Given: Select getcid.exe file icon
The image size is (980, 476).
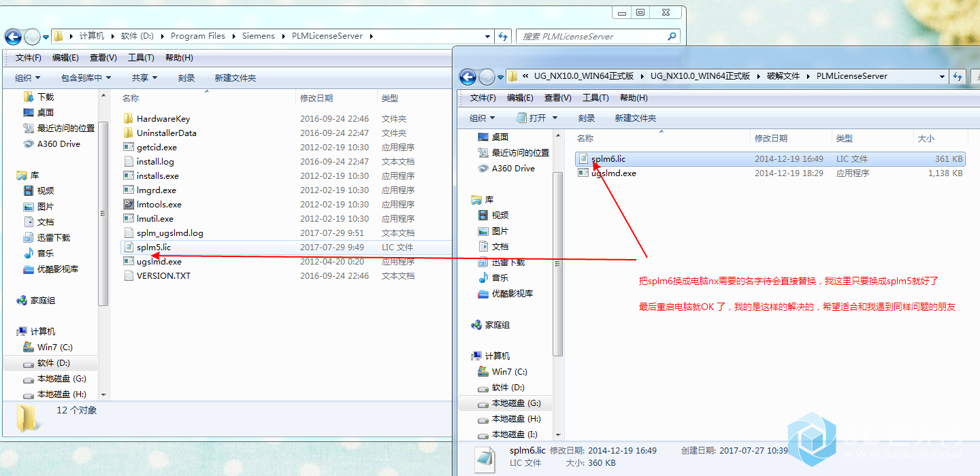Looking at the screenshot, I should coord(129,147).
